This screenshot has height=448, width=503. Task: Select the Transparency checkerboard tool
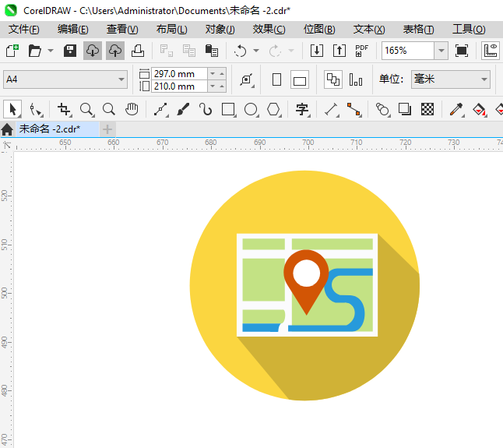pyautogui.click(x=427, y=109)
